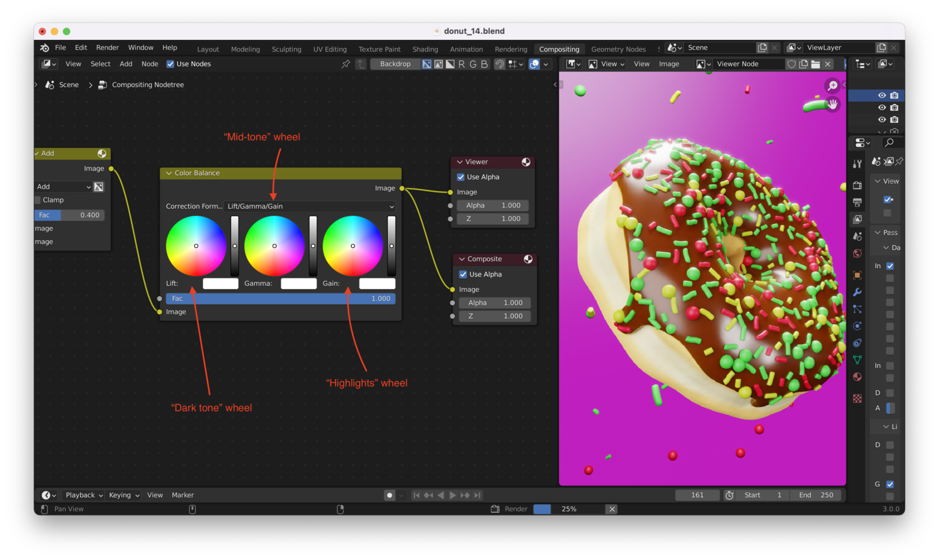Viewport: 939px width, 560px height.
Task: Uncheck Use Alpha on the Composite node
Action: 463,274
